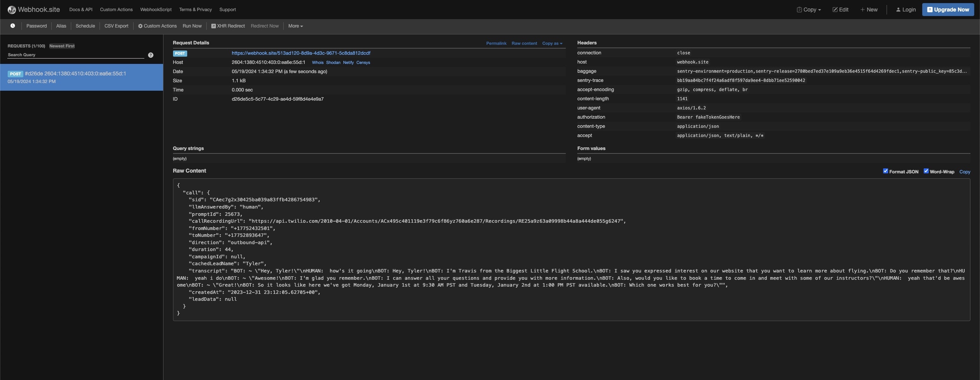The height and width of the screenshot is (380, 980).
Task: Open WebhookScript page
Action: (x=156, y=10)
